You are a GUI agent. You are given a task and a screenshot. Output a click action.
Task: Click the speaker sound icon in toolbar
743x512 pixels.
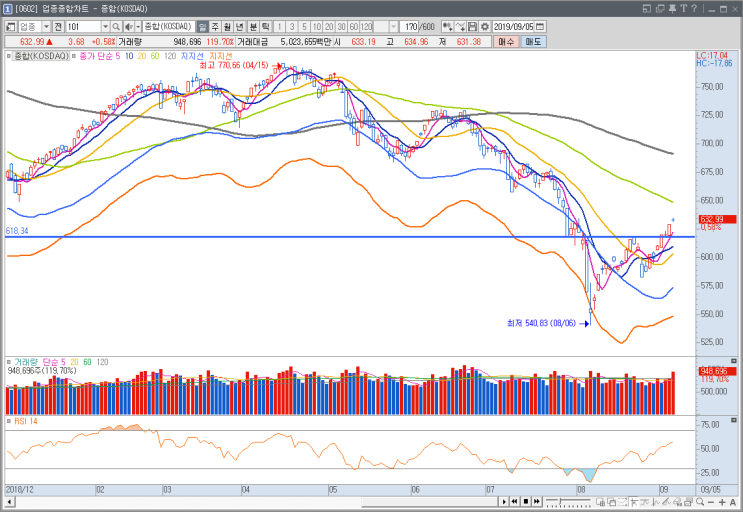coord(128,27)
